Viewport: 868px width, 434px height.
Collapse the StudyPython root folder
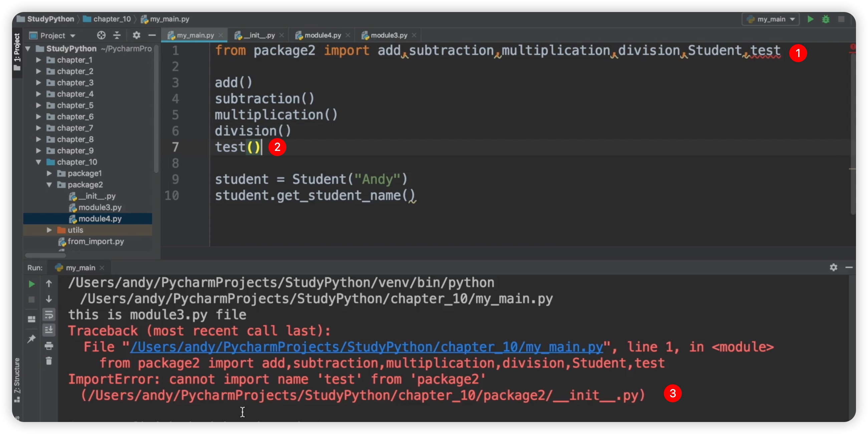coord(28,49)
